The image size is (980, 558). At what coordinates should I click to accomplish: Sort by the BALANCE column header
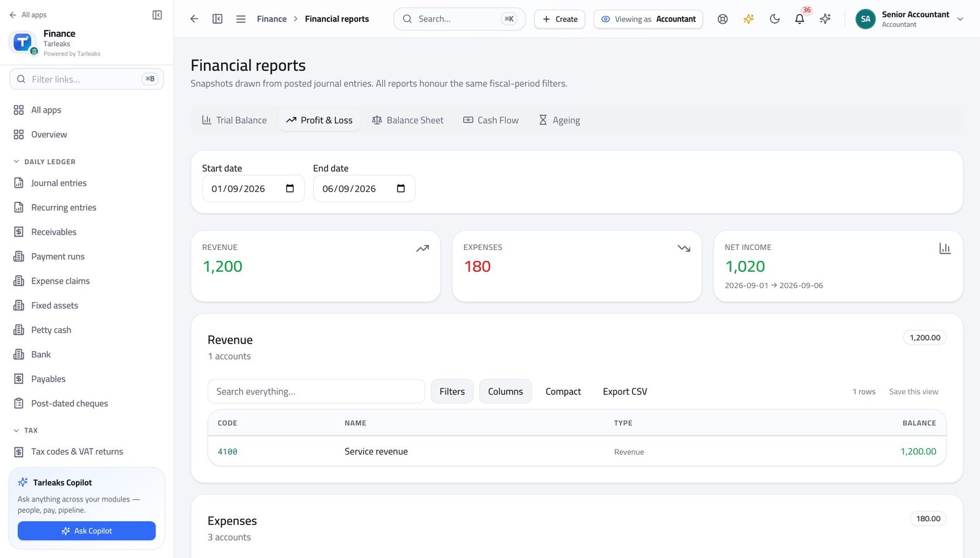tap(919, 423)
